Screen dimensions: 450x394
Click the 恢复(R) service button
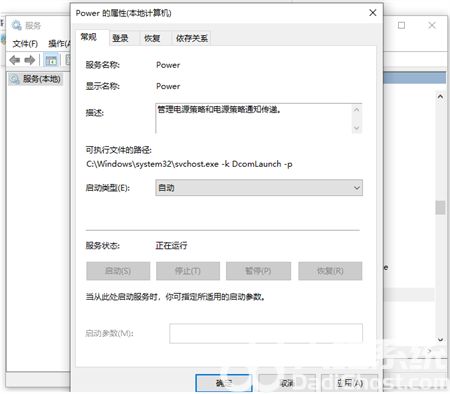click(x=330, y=271)
